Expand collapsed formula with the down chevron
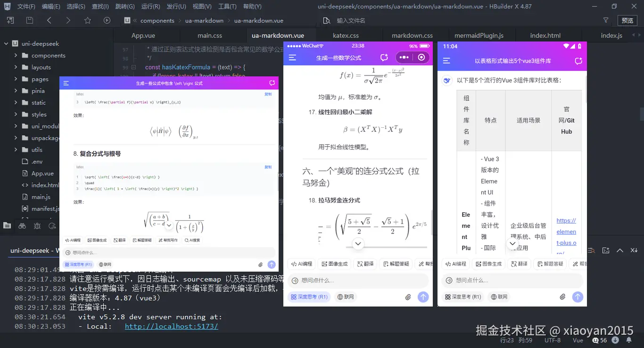 [357, 244]
